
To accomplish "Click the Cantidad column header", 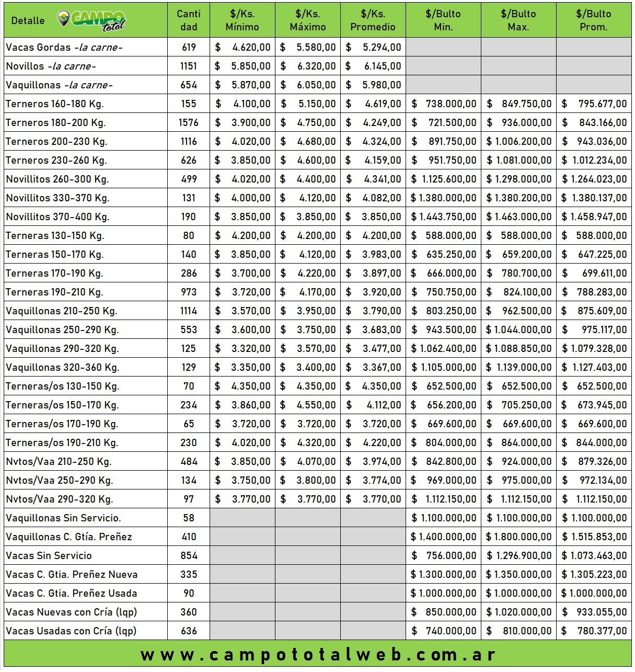I will pyautogui.click(x=189, y=20).
